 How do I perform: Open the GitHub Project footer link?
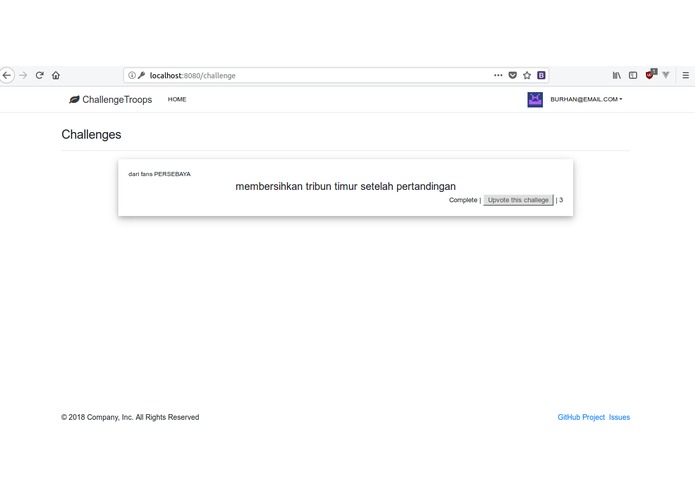click(581, 417)
